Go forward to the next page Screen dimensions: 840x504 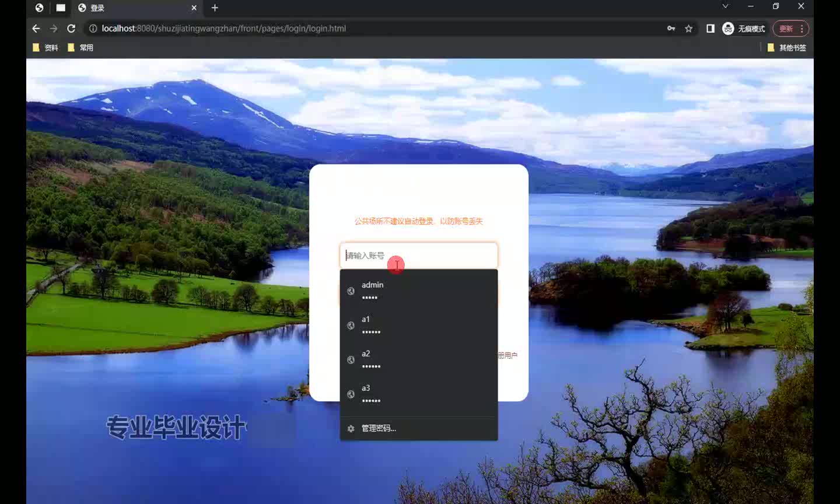[x=54, y=29]
